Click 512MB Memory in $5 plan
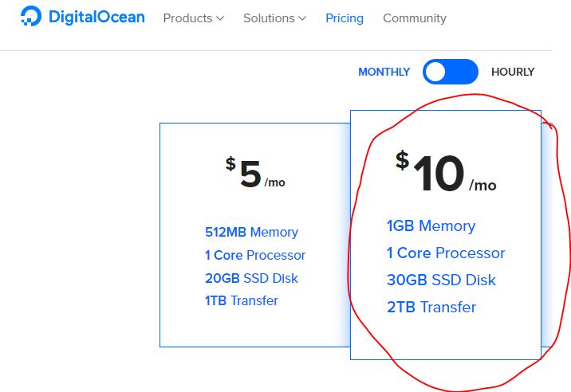The height and width of the screenshot is (392, 571). coord(251,232)
